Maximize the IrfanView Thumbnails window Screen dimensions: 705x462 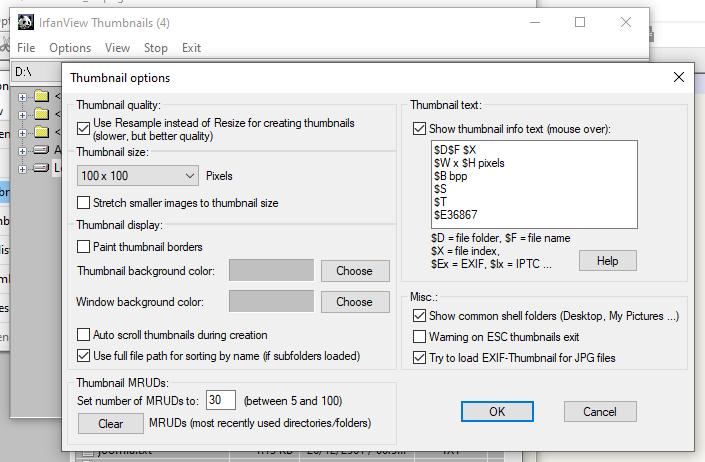point(580,22)
